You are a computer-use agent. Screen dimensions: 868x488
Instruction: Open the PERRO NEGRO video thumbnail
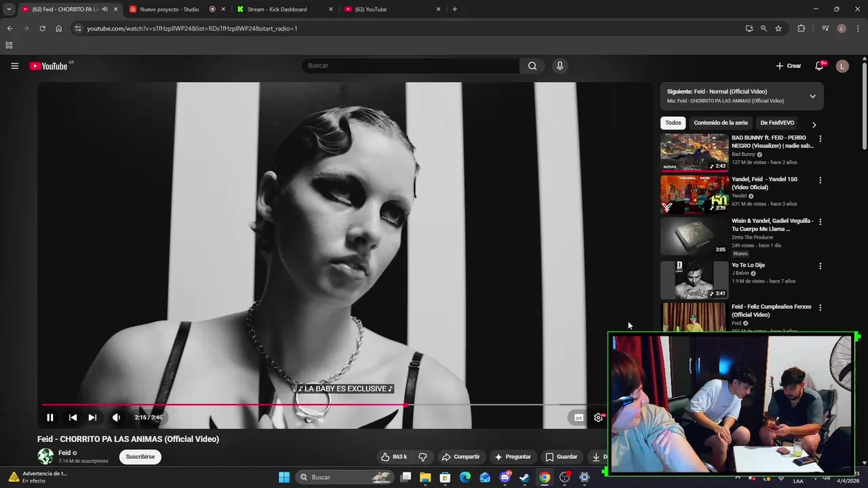[694, 152]
